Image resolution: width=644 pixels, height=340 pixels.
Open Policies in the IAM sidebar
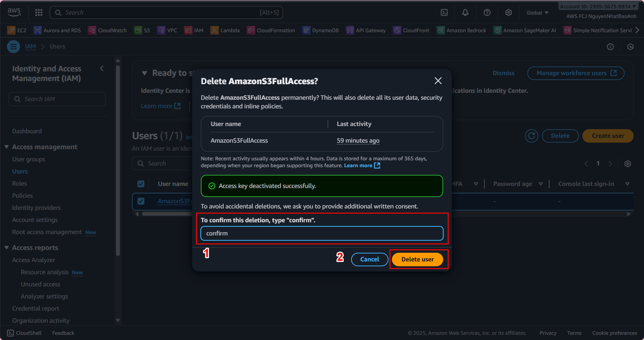tap(23, 196)
